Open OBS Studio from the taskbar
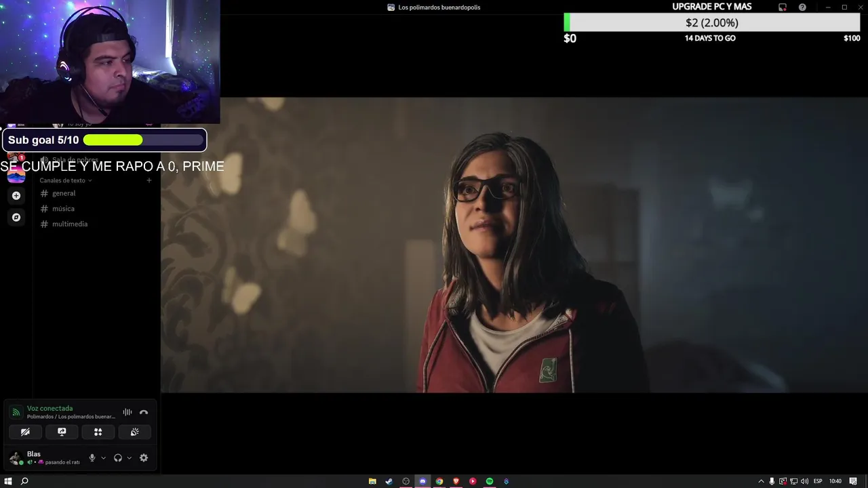Viewport: 868px width, 488px height. coord(406,481)
